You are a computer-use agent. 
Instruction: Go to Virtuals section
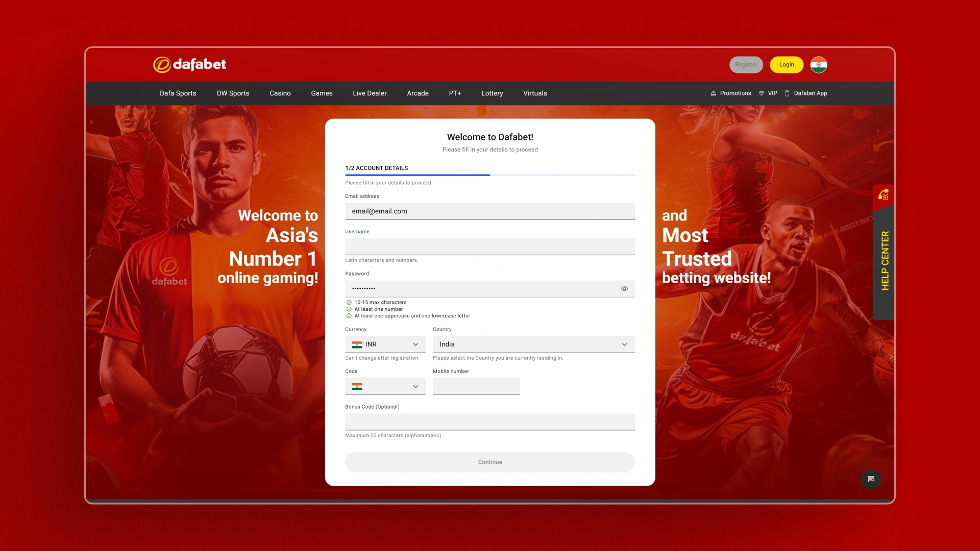coord(535,93)
